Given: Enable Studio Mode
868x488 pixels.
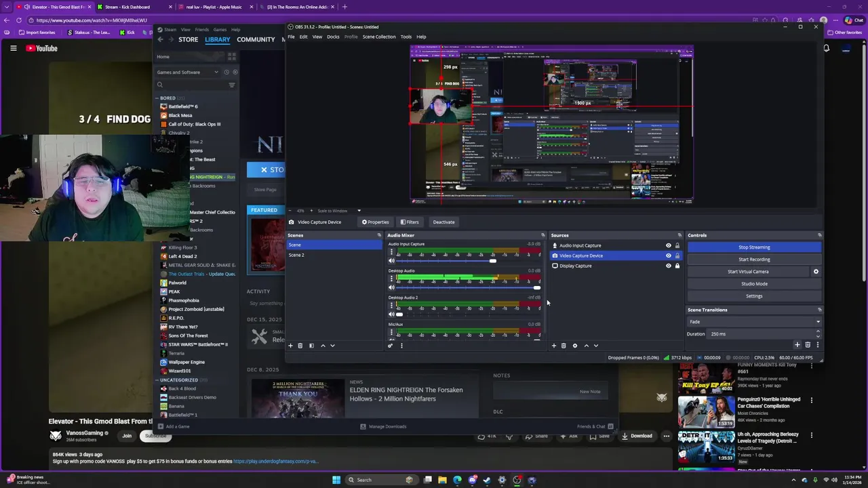Looking at the screenshot, I should 754,284.
